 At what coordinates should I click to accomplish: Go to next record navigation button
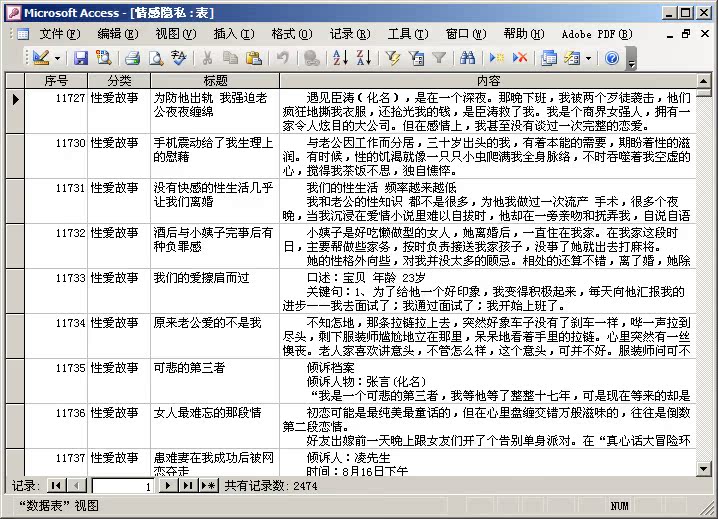click(x=168, y=486)
